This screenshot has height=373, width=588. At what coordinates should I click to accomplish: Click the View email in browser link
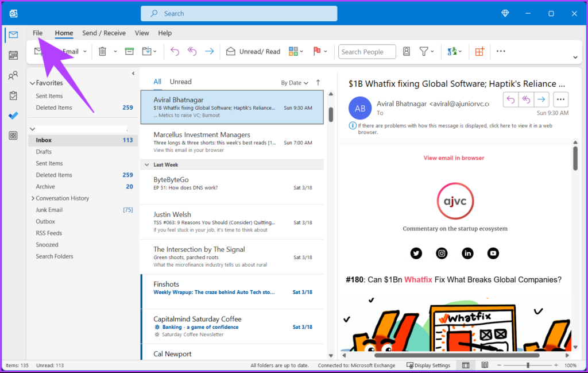click(454, 157)
